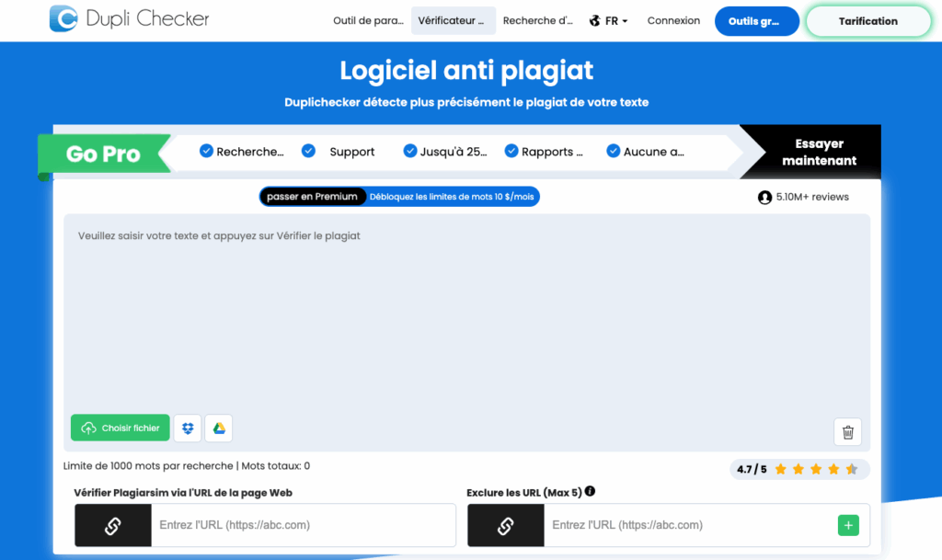Open the FR language dropdown
The height and width of the screenshot is (560, 942).
click(609, 20)
